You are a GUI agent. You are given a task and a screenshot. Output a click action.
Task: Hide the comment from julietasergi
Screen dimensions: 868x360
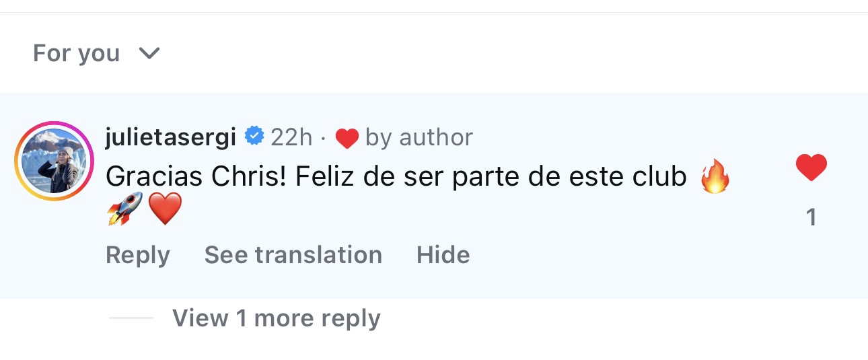pyautogui.click(x=443, y=255)
